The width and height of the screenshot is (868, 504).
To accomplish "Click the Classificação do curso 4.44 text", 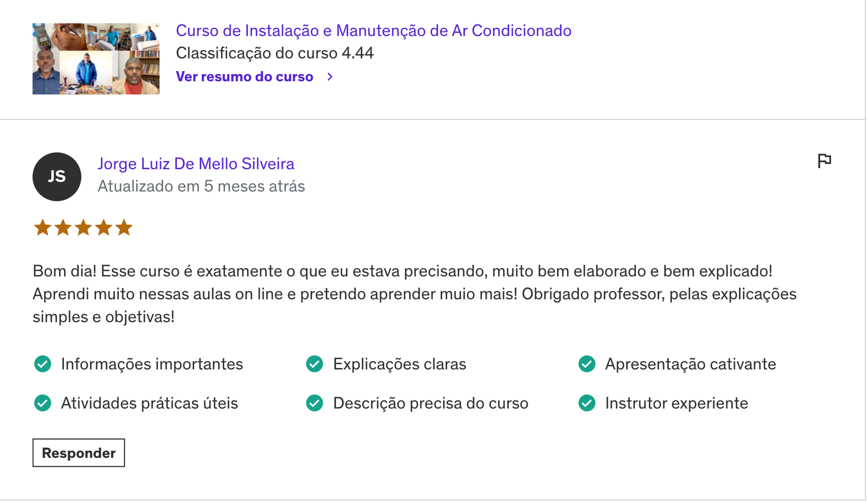I will (275, 53).
